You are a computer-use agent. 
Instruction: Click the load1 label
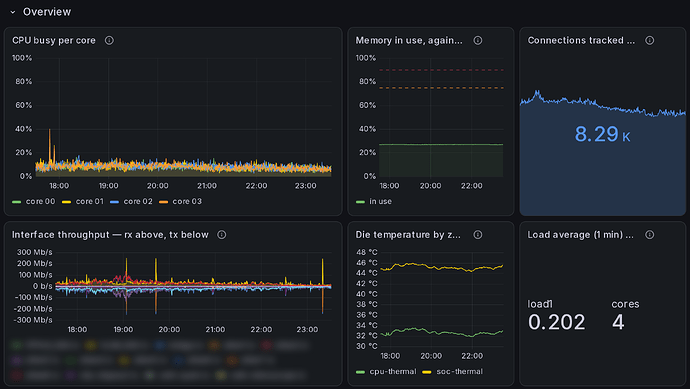click(x=540, y=304)
